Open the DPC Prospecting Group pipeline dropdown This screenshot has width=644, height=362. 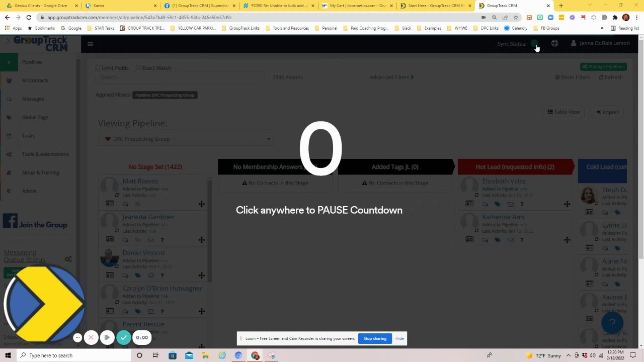pyautogui.click(x=186, y=139)
